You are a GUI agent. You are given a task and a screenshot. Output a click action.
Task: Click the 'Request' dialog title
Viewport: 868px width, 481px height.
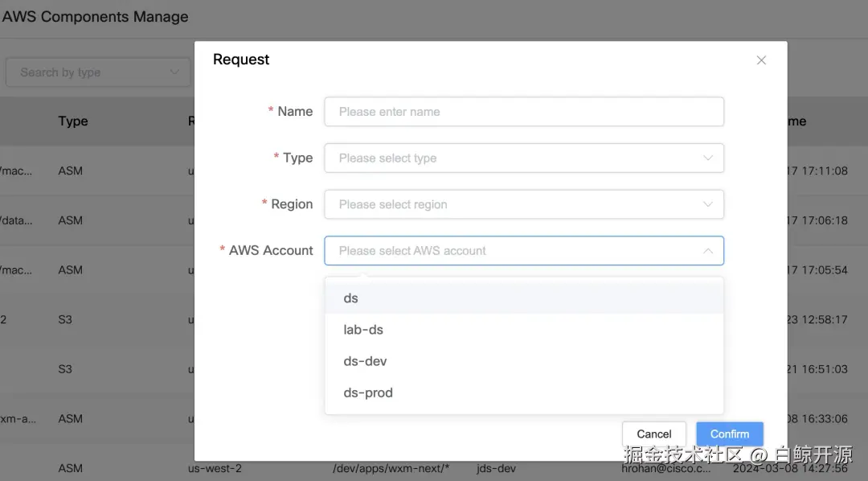pyautogui.click(x=241, y=60)
